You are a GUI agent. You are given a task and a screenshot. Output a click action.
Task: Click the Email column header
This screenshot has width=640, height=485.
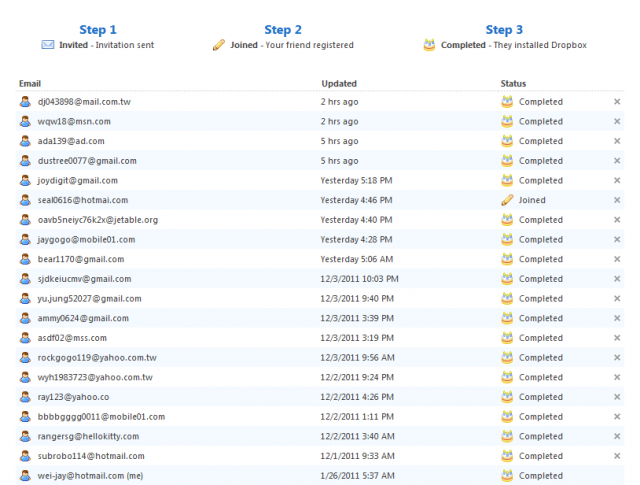click(30, 83)
